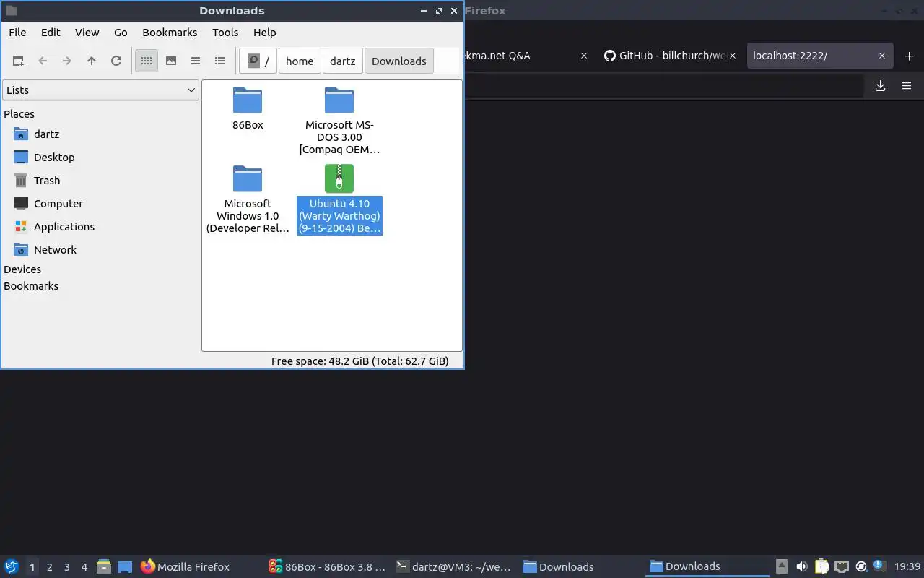Open the Go menu

tap(121, 33)
